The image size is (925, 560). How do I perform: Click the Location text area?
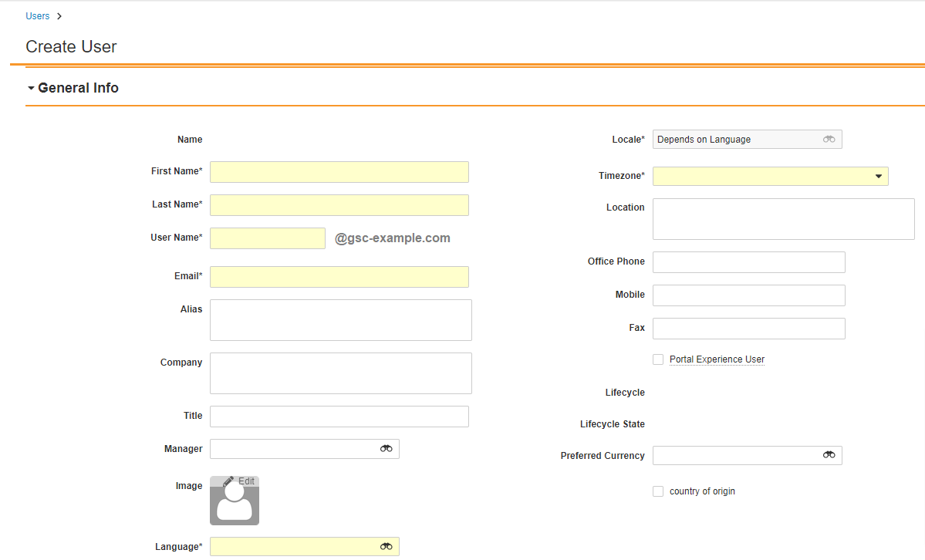pos(783,218)
